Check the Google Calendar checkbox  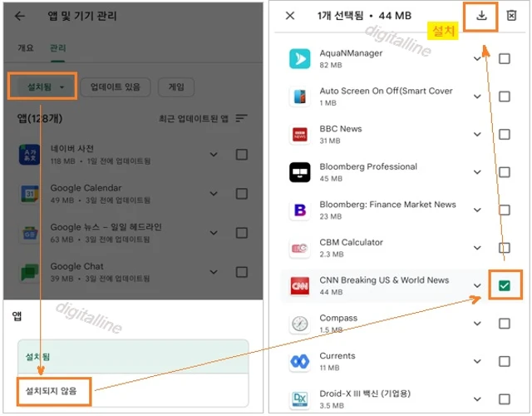click(242, 194)
